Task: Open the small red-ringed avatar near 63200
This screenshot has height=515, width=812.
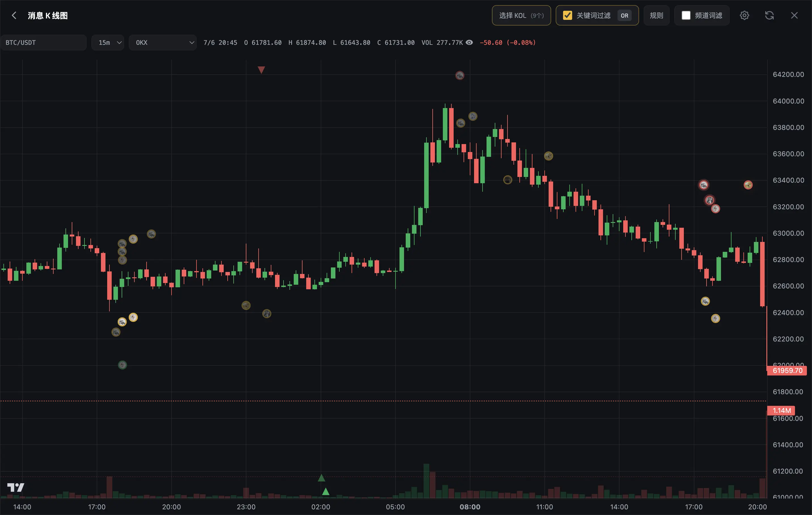Action: (716, 209)
